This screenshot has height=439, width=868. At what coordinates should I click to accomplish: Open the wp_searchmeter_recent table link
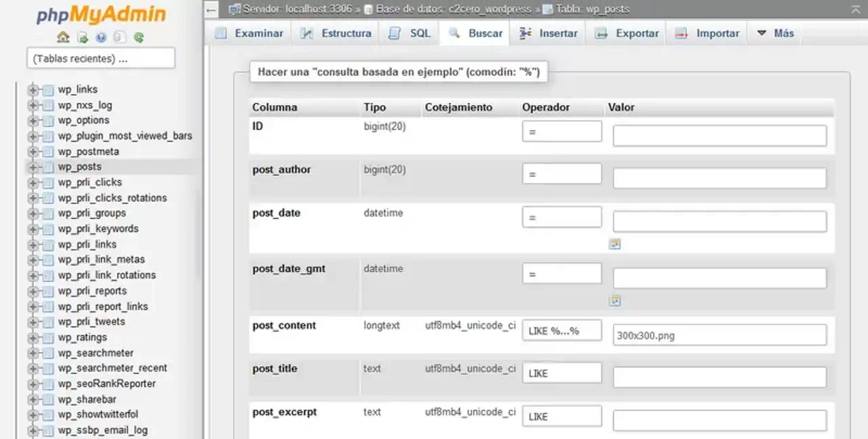click(113, 368)
